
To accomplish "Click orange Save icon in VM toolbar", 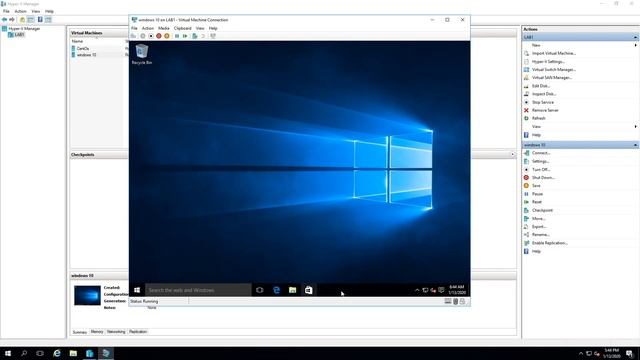I will [167, 36].
